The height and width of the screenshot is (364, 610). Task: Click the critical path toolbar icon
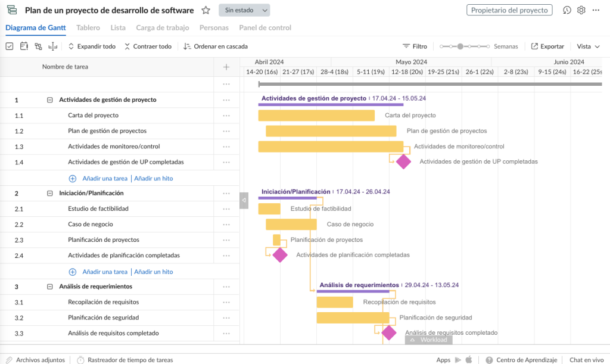tap(52, 46)
